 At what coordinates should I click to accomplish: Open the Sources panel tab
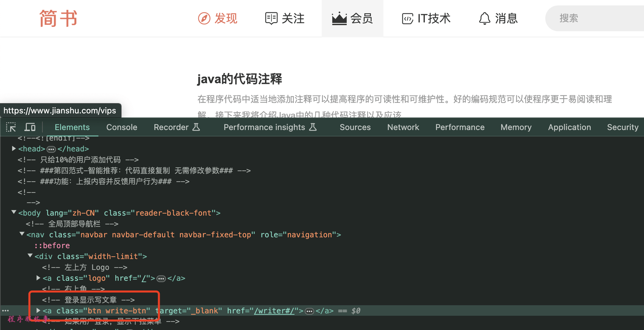tap(355, 127)
